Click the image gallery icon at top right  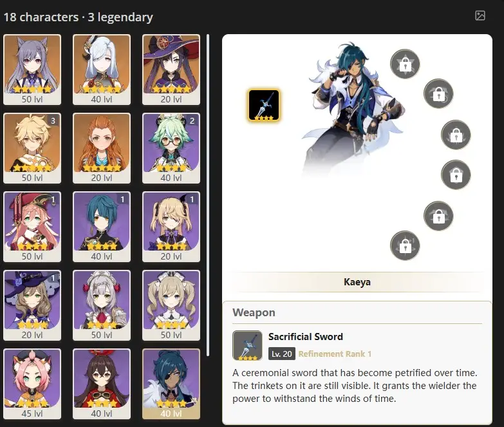point(480,15)
